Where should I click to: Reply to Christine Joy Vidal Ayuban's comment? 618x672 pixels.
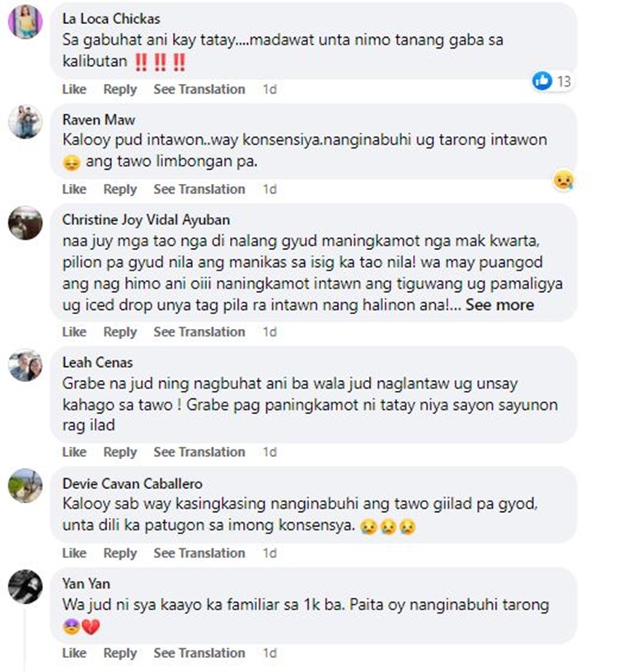coord(120,331)
